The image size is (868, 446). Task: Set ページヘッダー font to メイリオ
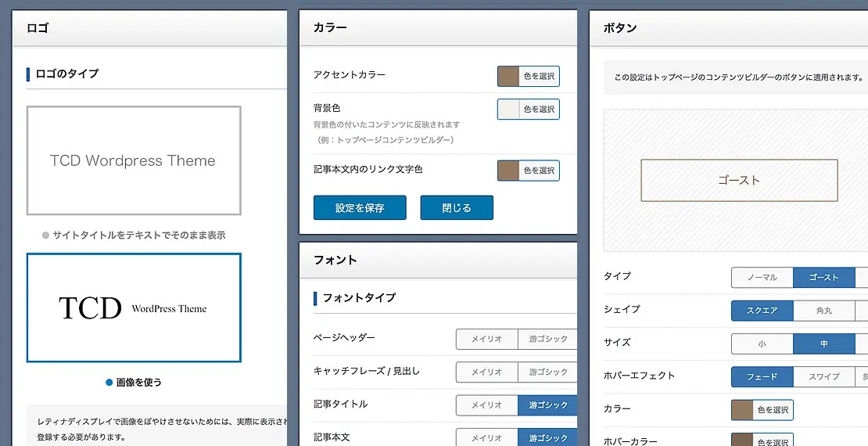pos(486,339)
